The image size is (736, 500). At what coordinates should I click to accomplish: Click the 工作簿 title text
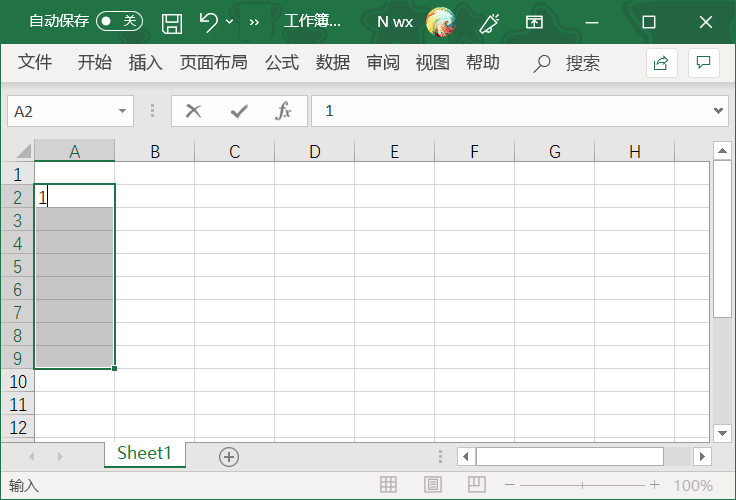click(312, 21)
